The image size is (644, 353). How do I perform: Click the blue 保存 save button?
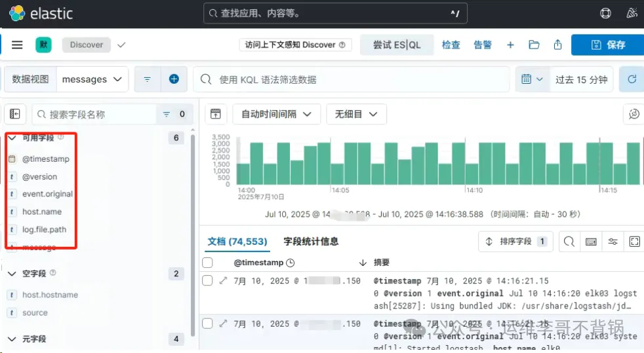607,45
